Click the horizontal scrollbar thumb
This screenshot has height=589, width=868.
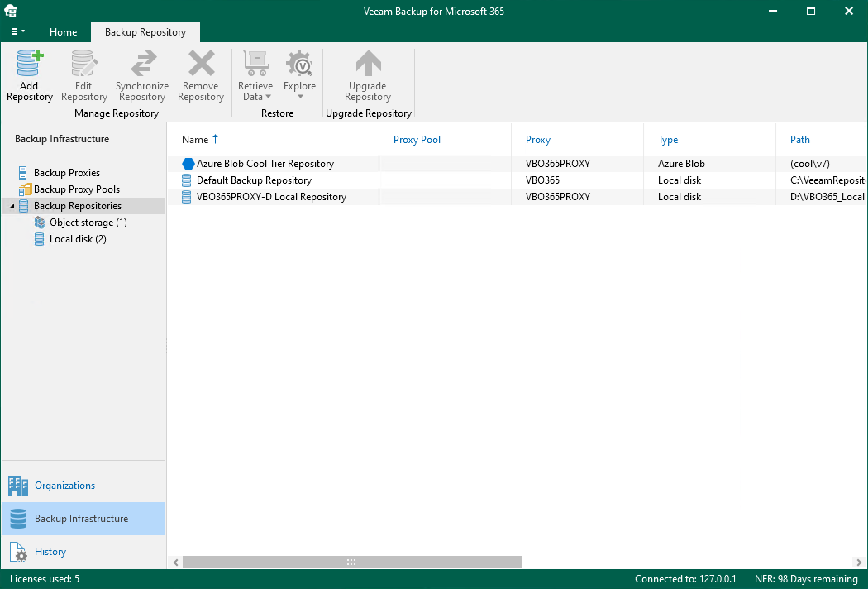352,562
